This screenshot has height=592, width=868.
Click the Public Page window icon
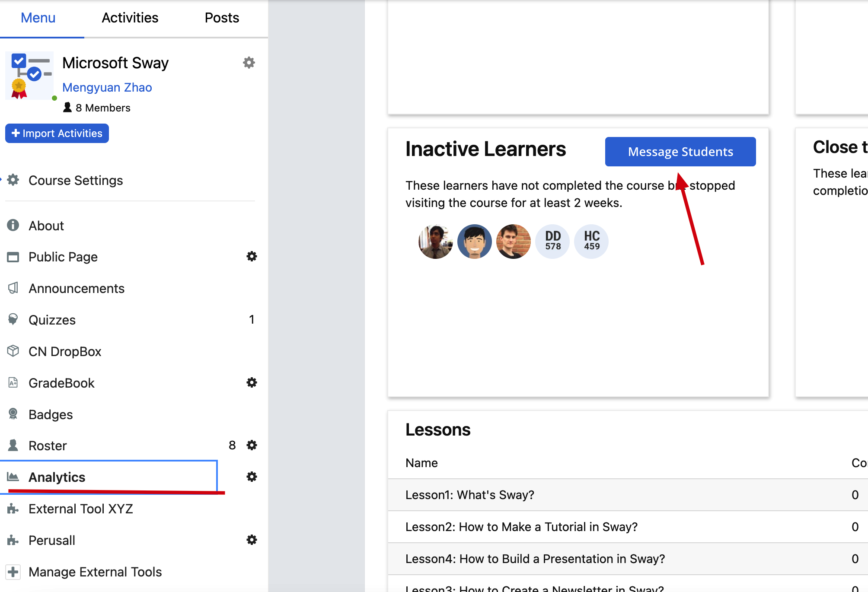click(13, 257)
